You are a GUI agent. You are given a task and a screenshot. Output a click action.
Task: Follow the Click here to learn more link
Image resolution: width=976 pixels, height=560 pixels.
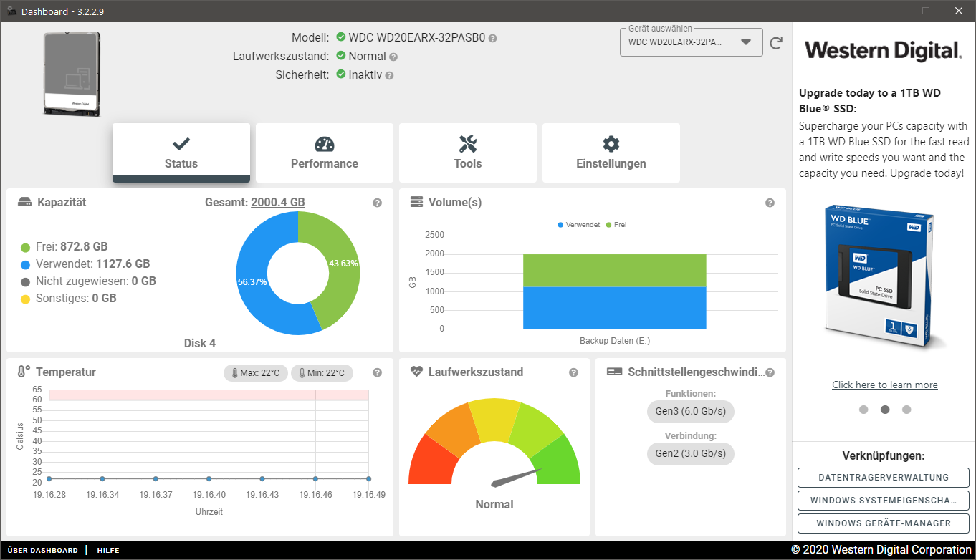tap(885, 385)
